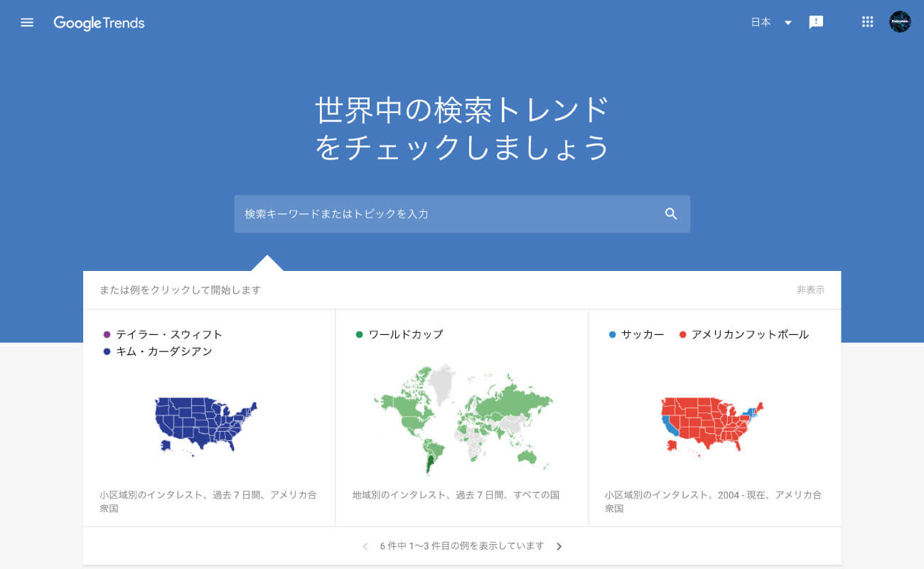Click the green dot for ワールドカップ

coord(359,334)
